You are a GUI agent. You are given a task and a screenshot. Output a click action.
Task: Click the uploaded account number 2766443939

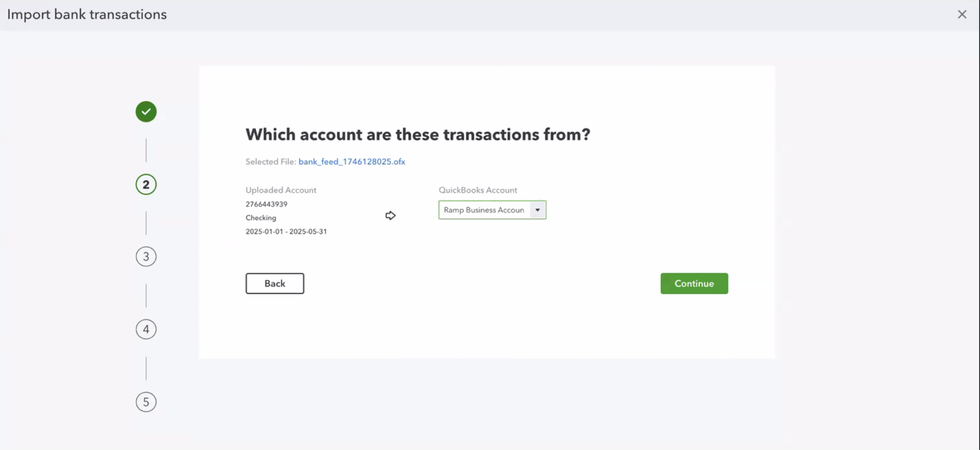point(266,204)
